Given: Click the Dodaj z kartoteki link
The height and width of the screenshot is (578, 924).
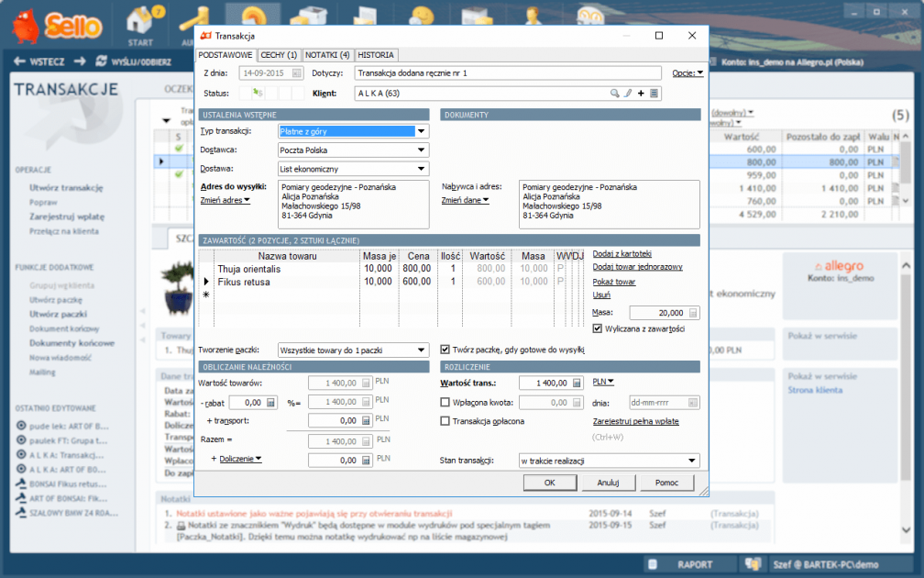Looking at the screenshot, I should pos(621,253).
